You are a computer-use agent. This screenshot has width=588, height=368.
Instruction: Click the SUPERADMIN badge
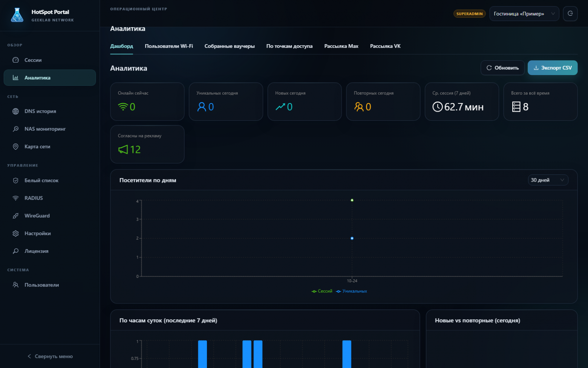469,14
